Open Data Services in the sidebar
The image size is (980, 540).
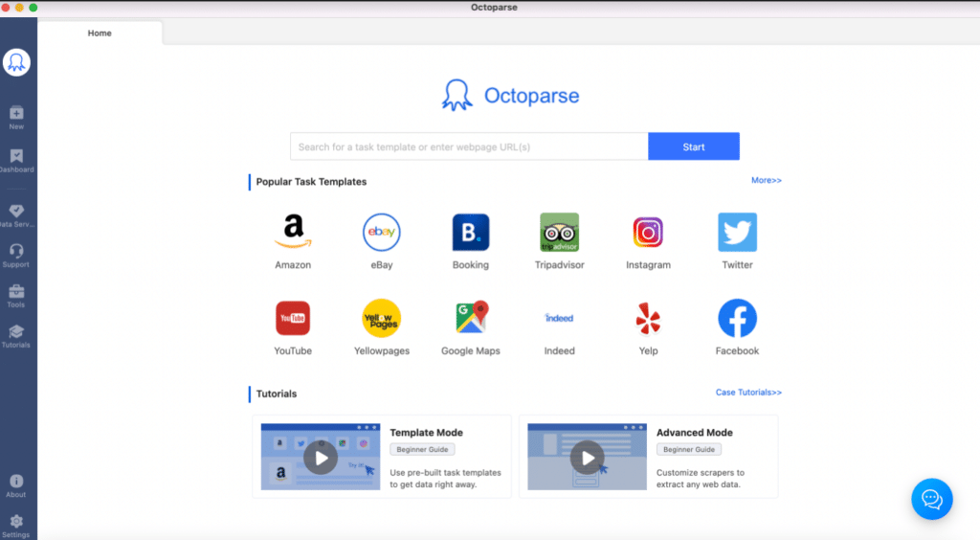tap(16, 213)
